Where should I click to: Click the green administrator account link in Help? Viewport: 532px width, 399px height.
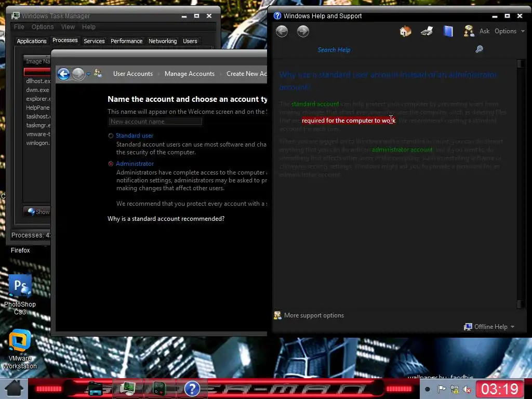coord(402,150)
